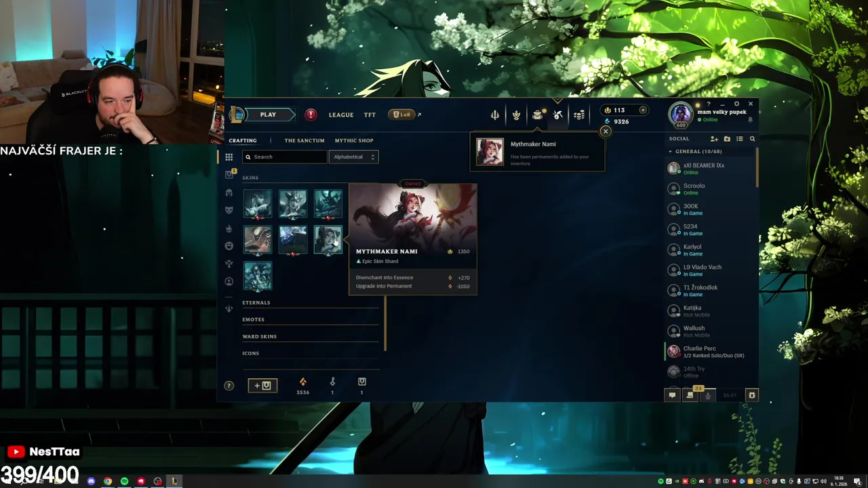Expand the WARD SKINS loot section
The width and height of the screenshot is (868, 488).
pyautogui.click(x=311, y=336)
